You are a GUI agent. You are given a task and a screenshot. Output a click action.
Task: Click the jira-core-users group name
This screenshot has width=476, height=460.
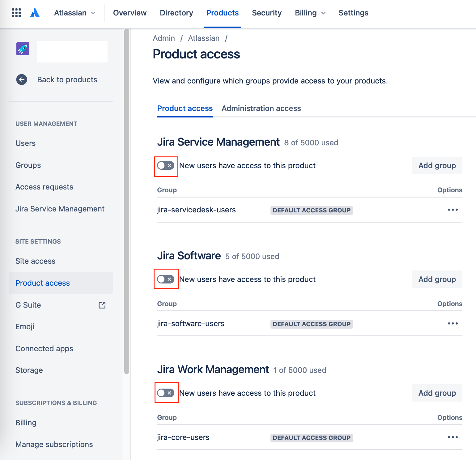tap(183, 437)
